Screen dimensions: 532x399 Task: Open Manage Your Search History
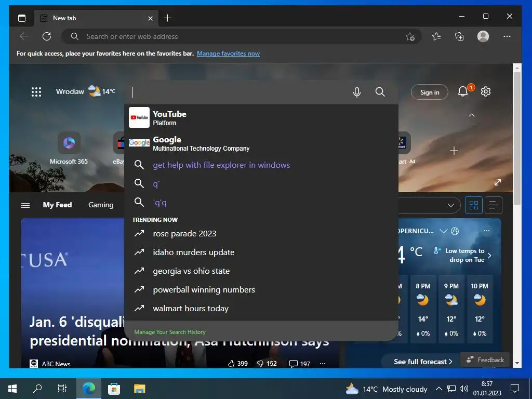(x=170, y=332)
